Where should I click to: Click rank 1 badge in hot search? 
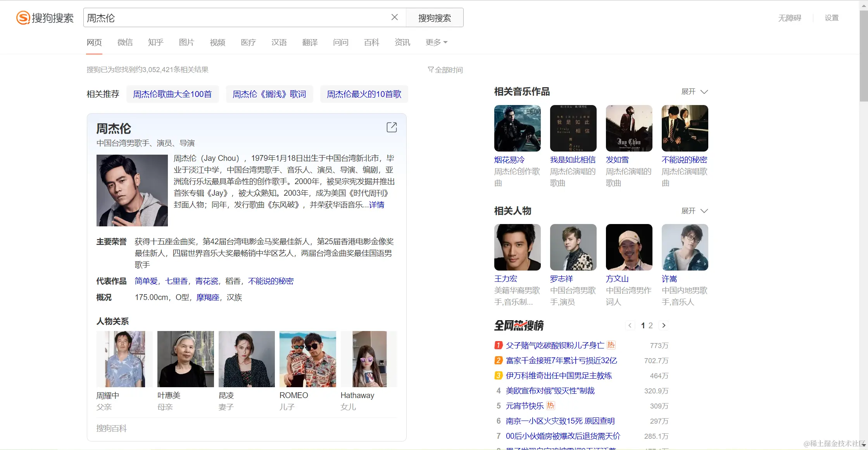click(x=499, y=345)
